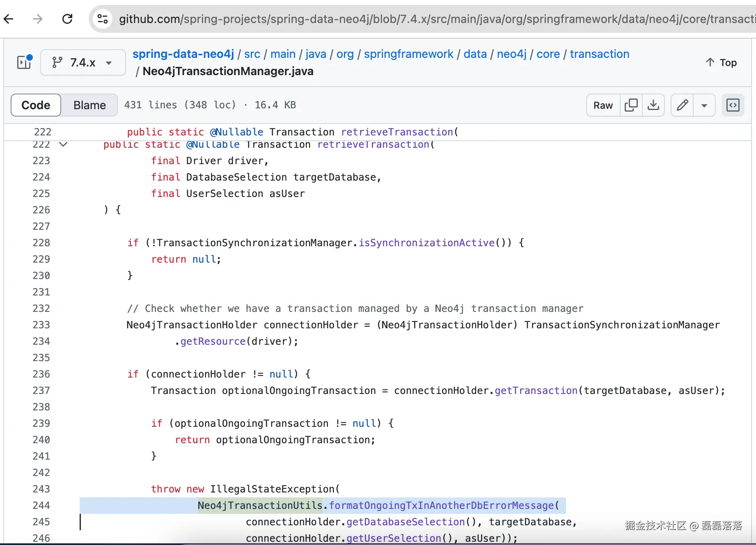Go to the data folder breadcrumb
The image size is (756, 545).
pos(475,54)
